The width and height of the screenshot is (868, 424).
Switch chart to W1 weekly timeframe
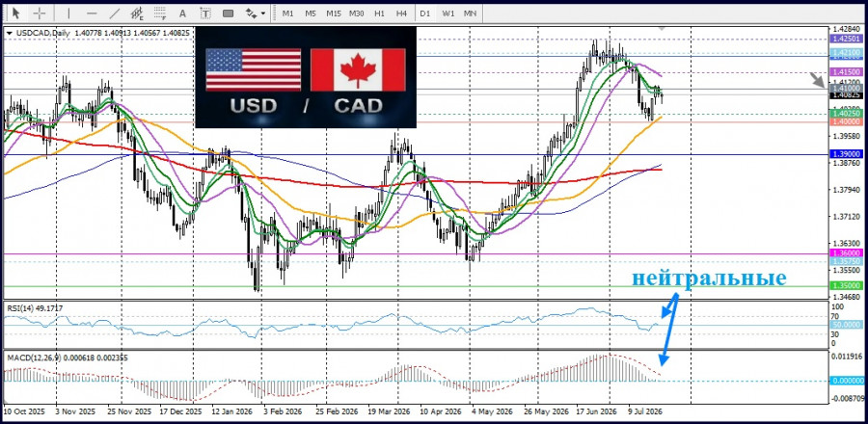(x=448, y=13)
